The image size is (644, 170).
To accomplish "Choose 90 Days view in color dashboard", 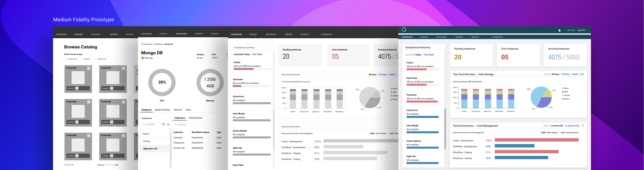I will click(x=566, y=74).
